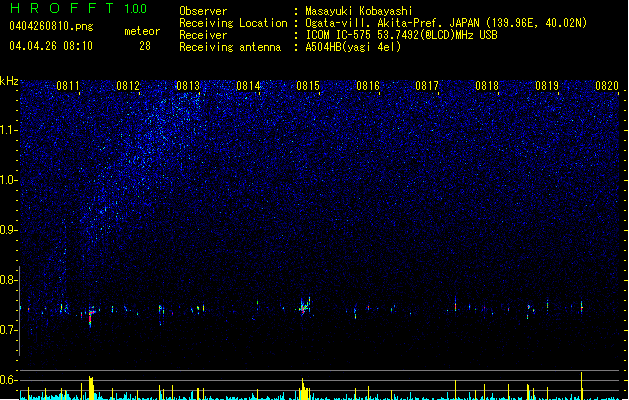Viewport: 629px width, 400px height.
Task: Click the 0.8 kHz frequency label
Action: click(9, 280)
